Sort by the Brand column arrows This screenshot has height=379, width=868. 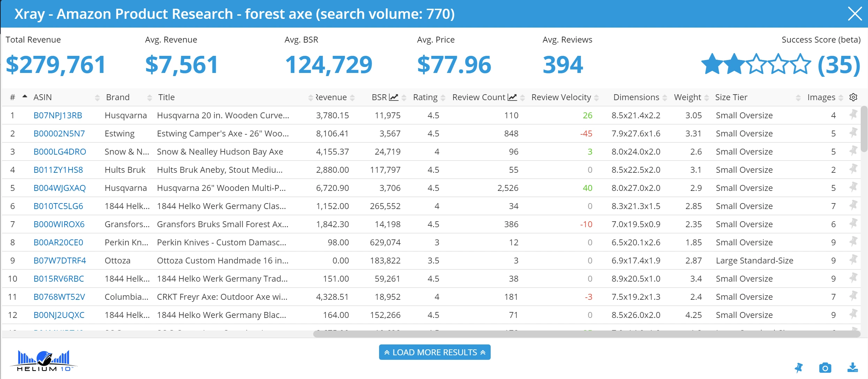click(x=150, y=98)
